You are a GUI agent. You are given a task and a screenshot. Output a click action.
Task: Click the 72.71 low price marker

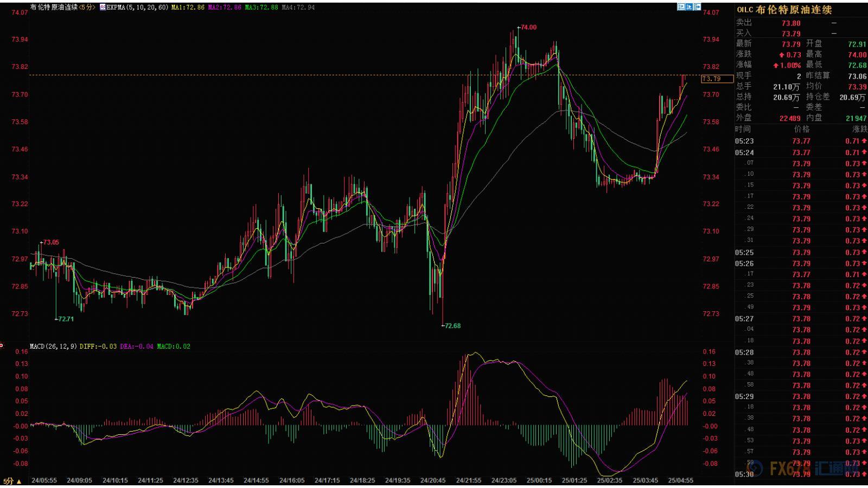[65, 319]
